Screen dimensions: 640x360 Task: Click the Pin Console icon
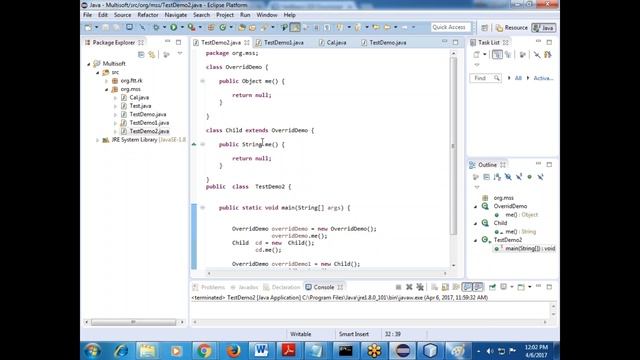pos(492,287)
